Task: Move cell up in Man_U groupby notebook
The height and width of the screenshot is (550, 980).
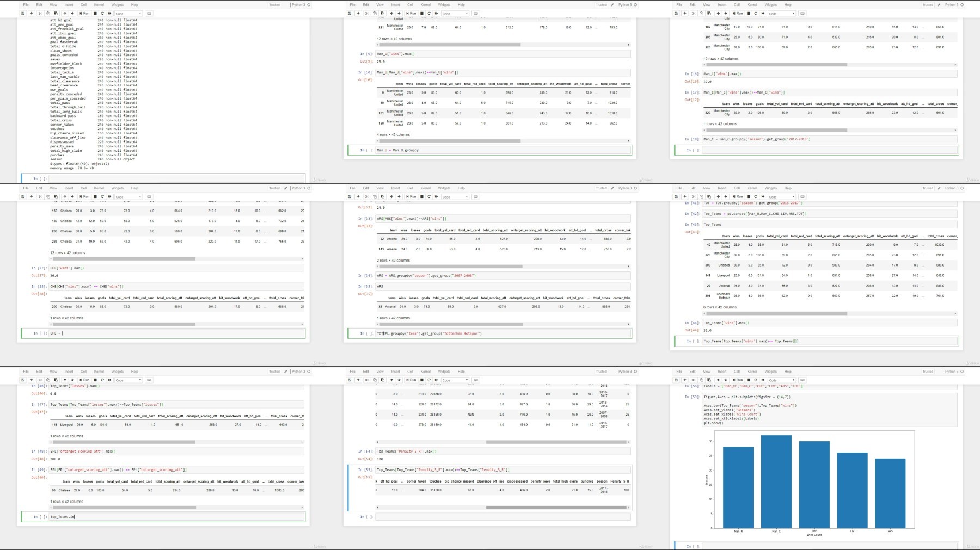Action: coord(391,13)
